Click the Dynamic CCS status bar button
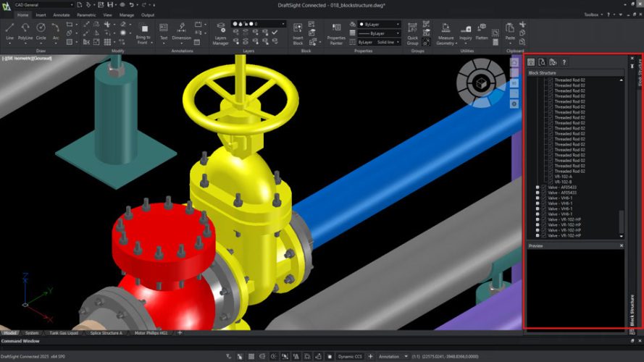Screen dimensions: 644x362 [350, 357]
